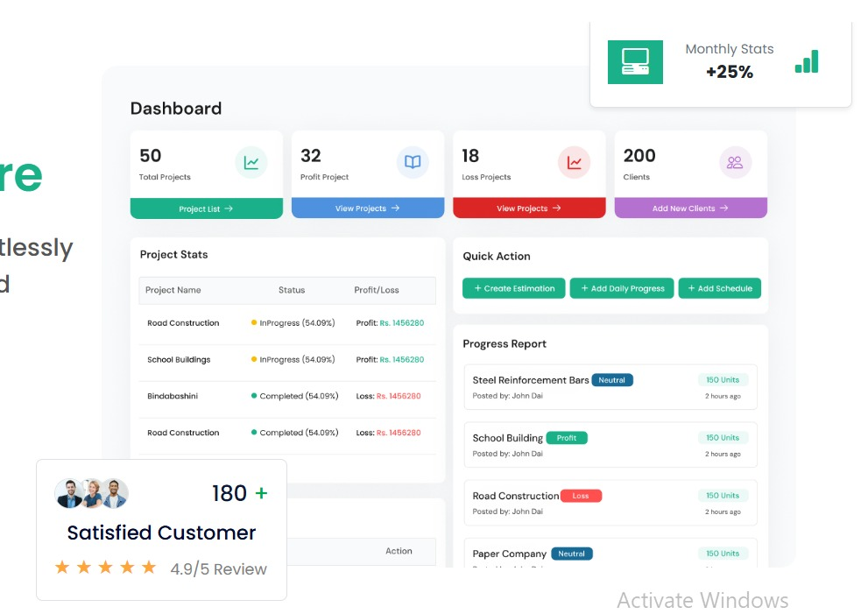The image size is (868, 614).
Task: Click the Add Schedule button
Action: (x=720, y=288)
